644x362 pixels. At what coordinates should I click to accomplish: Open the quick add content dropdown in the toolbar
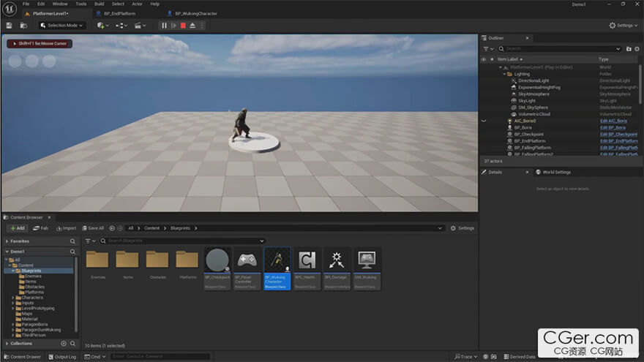coord(102,26)
